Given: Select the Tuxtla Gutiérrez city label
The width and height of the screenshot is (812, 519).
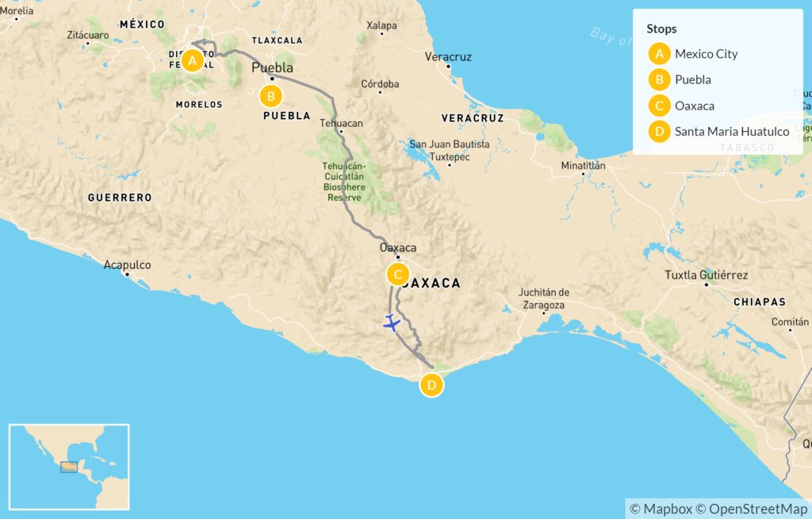Looking at the screenshot, I should tap(707, 275).
